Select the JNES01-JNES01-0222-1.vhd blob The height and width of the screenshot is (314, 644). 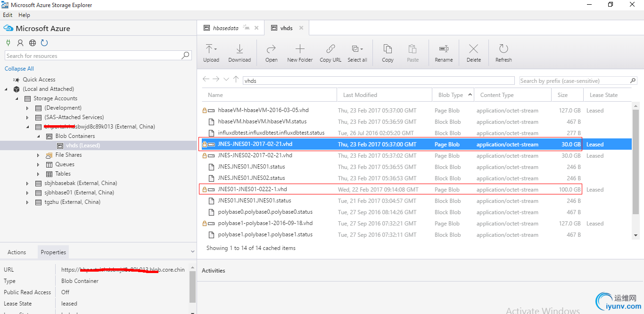tap(252, 189)
